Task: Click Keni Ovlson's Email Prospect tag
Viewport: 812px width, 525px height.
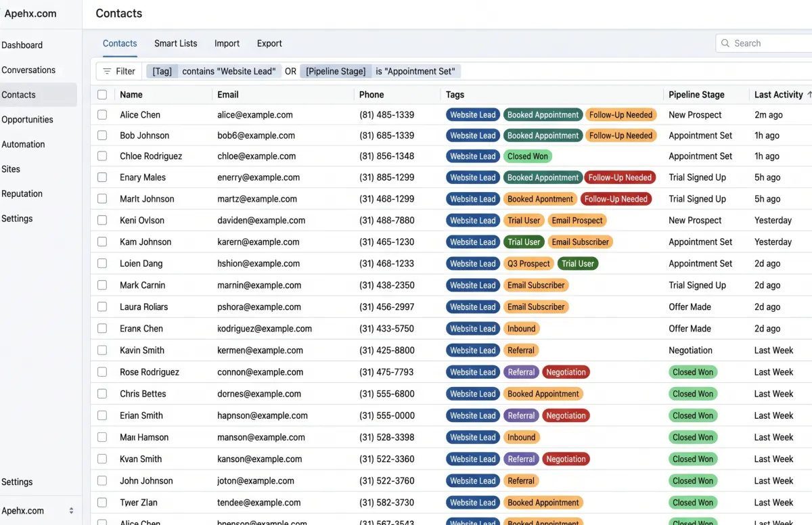Action: [x=577, y=221]
